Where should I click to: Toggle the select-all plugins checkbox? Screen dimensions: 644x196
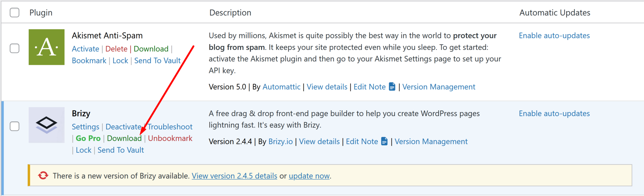click(x=14, y=13)
